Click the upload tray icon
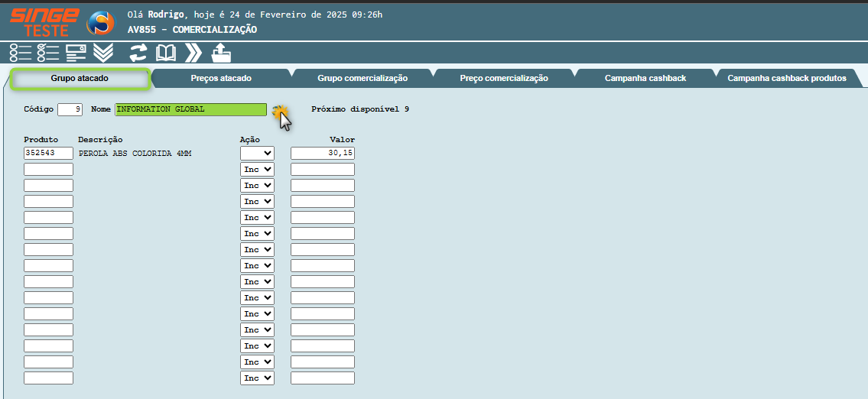The height and width of the screenshot is (399, 868). pos(221,53)
